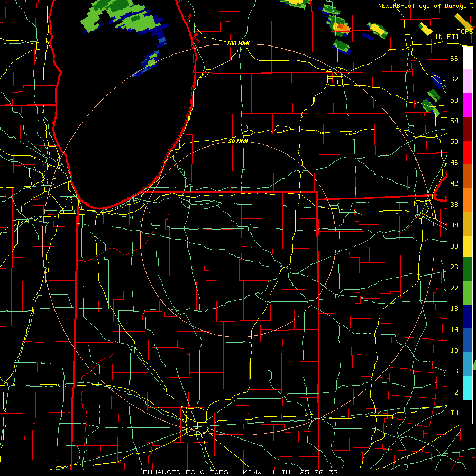Click the "TOPS" legend heading
This screenshot has width=476, height=476.
click(x=465, y=31)
